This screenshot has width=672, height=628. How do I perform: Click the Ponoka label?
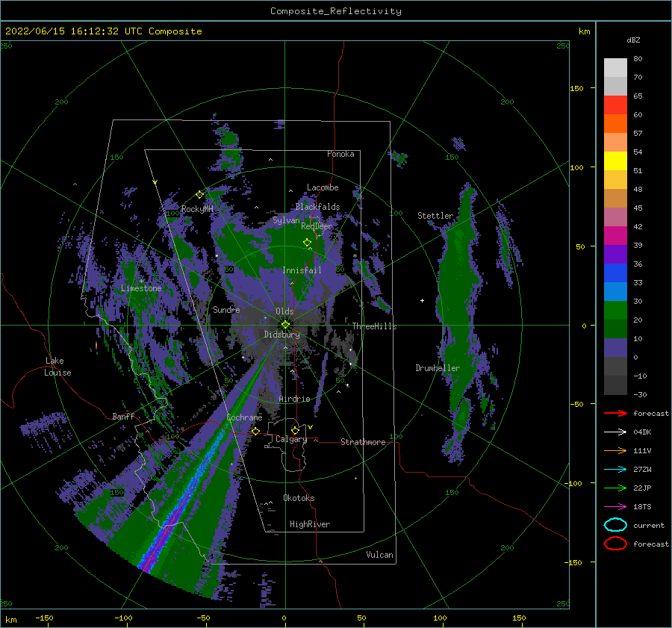pos(340,154)
